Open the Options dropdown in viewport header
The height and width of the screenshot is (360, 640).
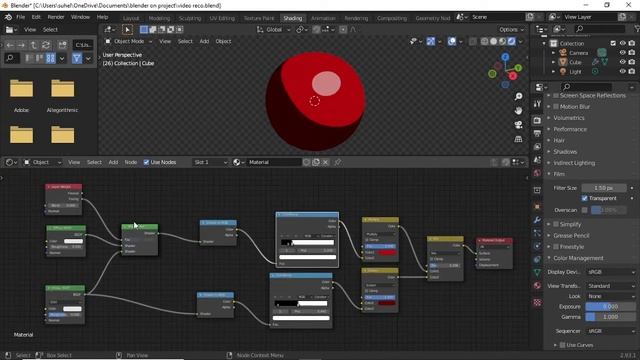pyautogui.click(x=511, y=29)
